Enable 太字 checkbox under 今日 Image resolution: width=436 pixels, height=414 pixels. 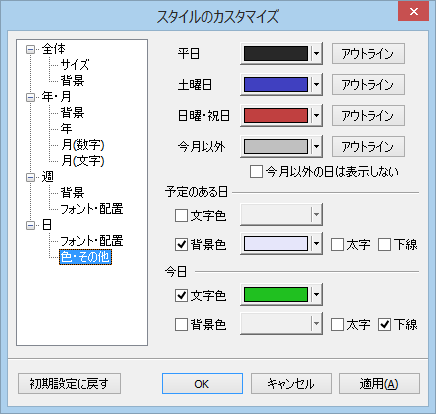click(337, 324)
